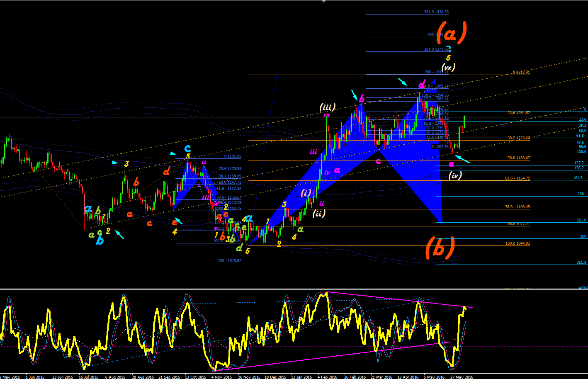Click the 127.2 level on the right edge
The width and height of the screenshot is (588, 379).
coord(580,163)
